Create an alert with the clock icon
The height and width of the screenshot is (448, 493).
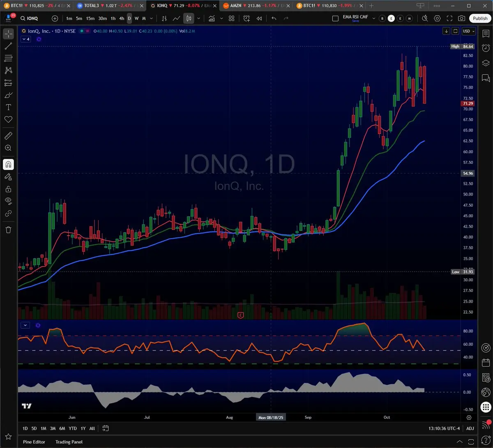(x=246, y=18)
